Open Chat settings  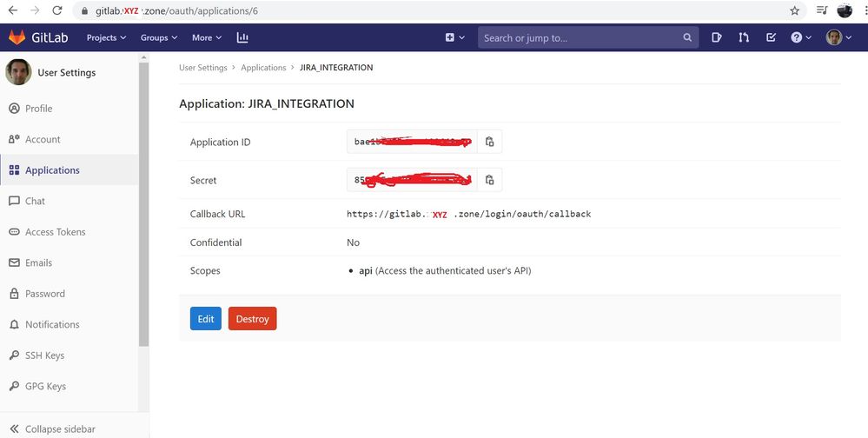tap(35, 201)
